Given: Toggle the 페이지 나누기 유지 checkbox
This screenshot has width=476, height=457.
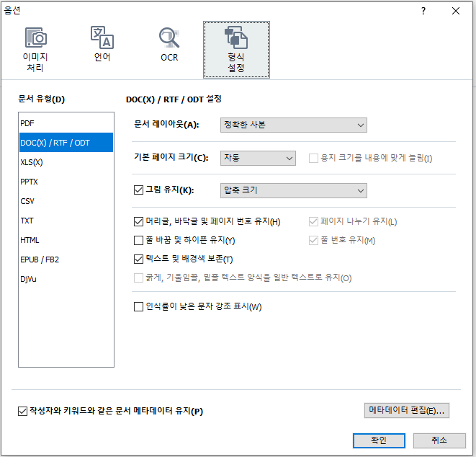Looking at the screenshot, I should point(313,221).
